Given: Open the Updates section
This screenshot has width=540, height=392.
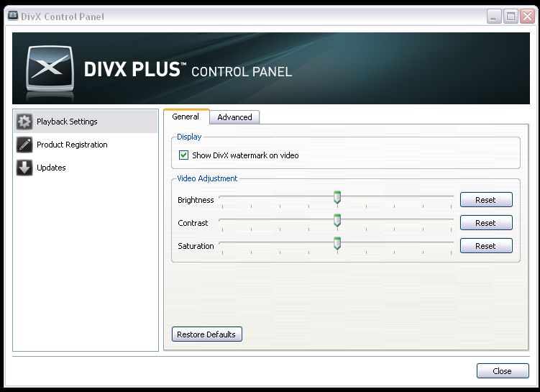Looking at the screenshot, I should click(86, 168).
